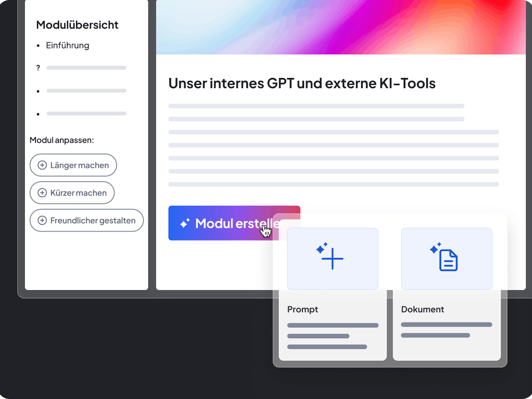The width and height of the screenshot is (532, 399).
Task: Click the plus icon on Länger machen
Action: 42,165
